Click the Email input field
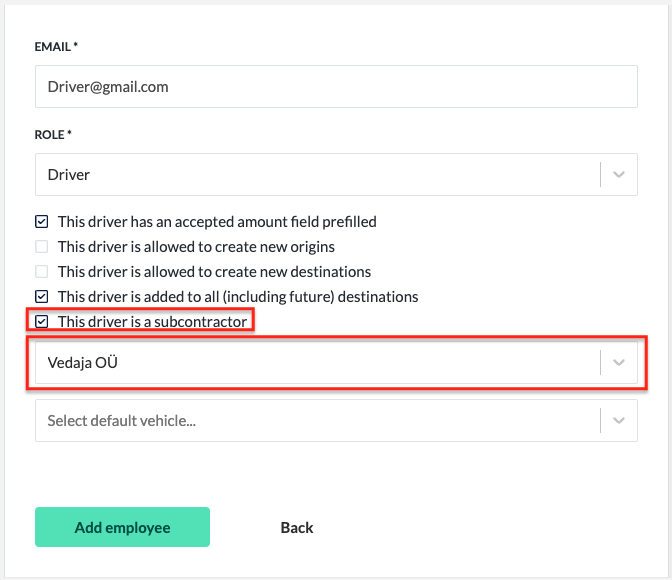This screenshot has height=580, width=672. pos(336,87)
